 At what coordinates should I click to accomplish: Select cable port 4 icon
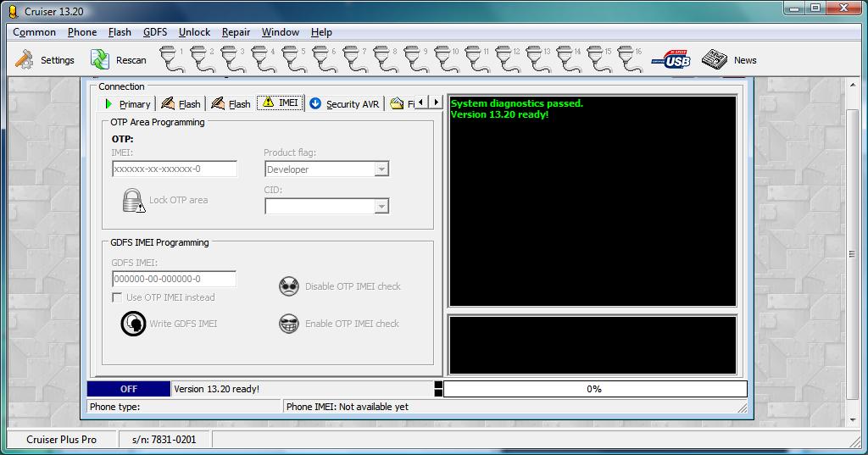(x=263, y=59)
